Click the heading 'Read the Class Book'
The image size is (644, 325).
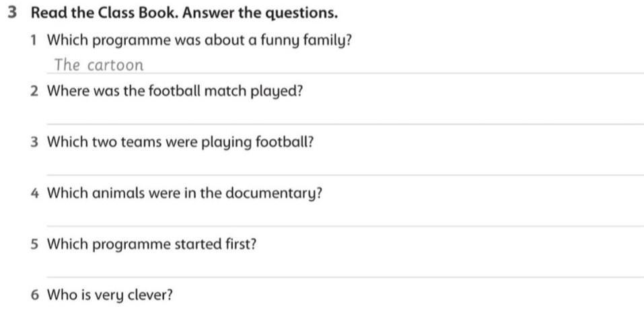click(x=105, y=13)
